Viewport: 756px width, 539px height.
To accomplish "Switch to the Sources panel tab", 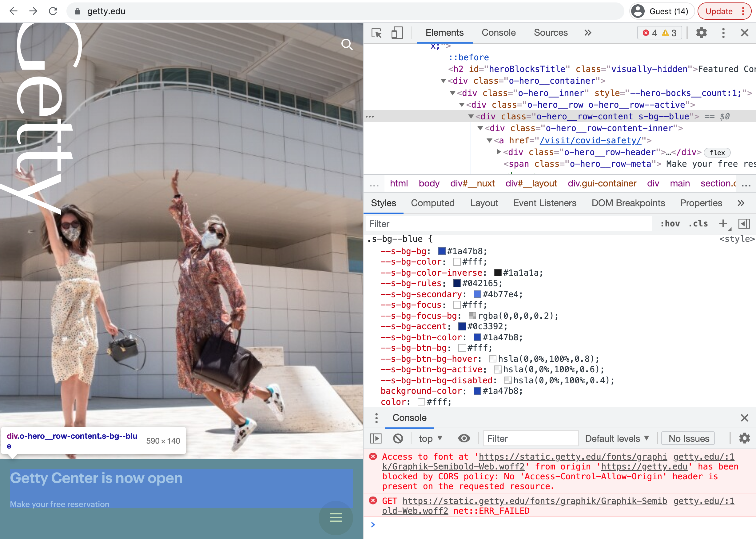I will point(551,33).
